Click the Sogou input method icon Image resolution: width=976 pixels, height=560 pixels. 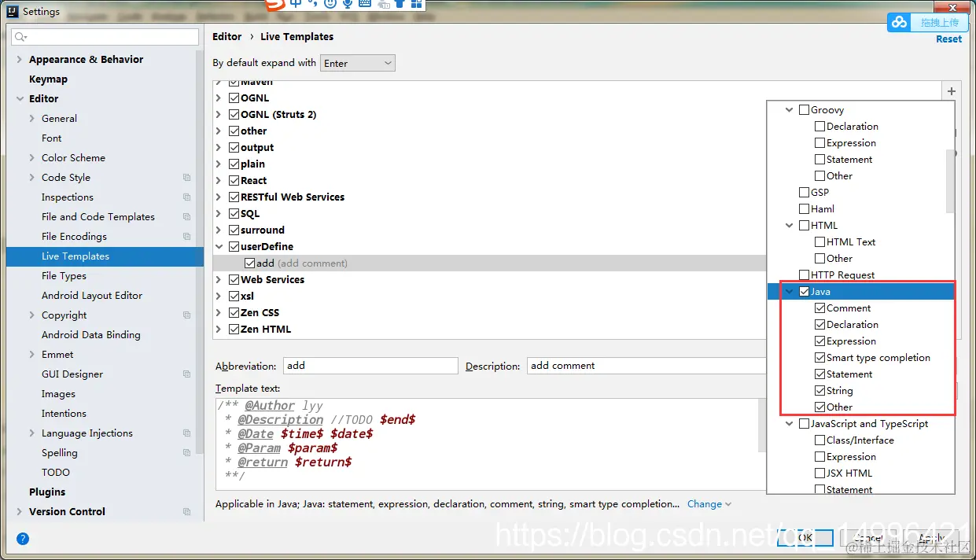point(274,4)
